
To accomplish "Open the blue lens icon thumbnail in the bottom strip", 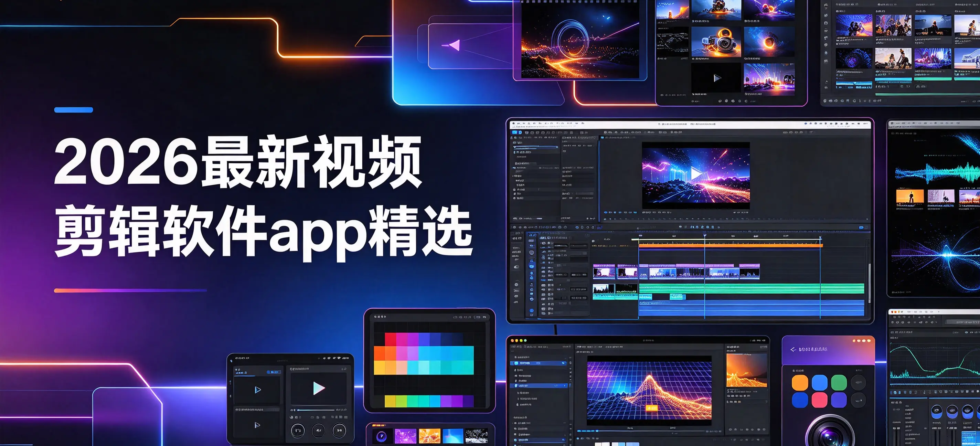I will click(x=381, y=436).
